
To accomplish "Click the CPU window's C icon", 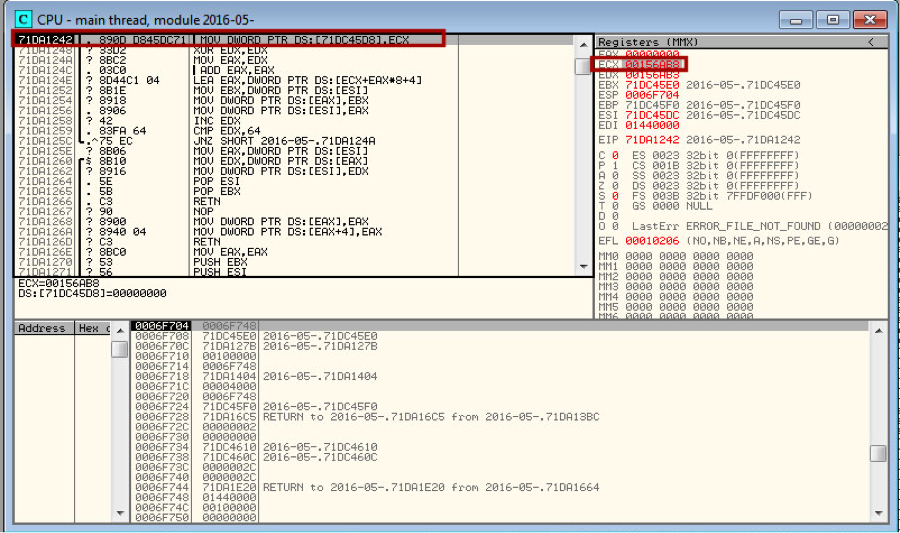I will tap(22, 19).
